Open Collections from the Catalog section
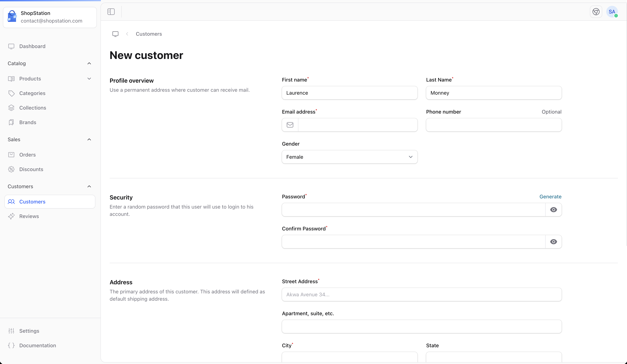 click(33, 108)
